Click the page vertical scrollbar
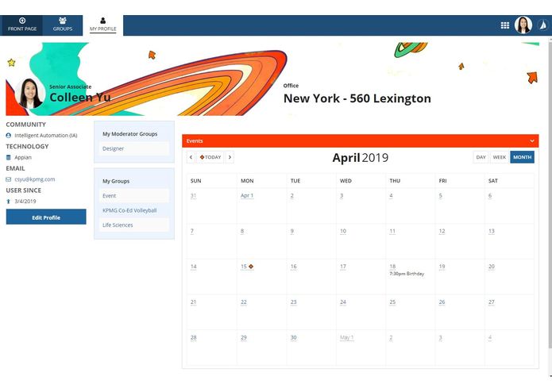Image resolution: width=552 pixels, height=392 pixels. coord(550,194)
